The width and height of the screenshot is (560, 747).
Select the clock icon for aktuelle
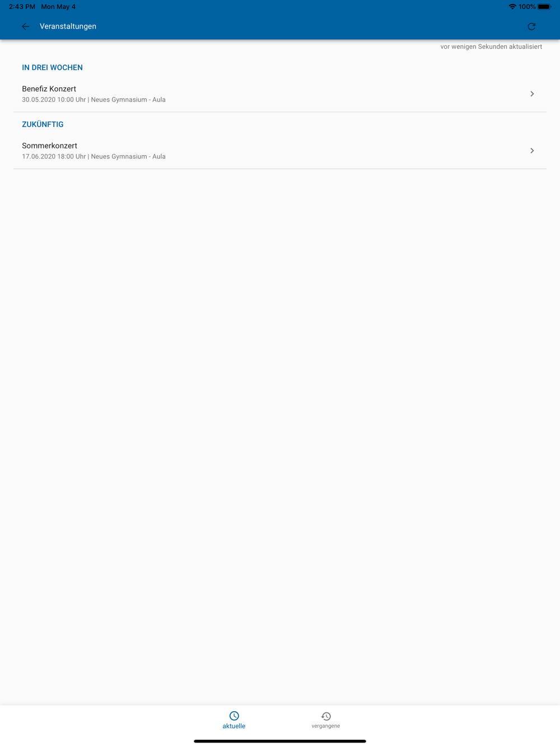coord(234,716)
